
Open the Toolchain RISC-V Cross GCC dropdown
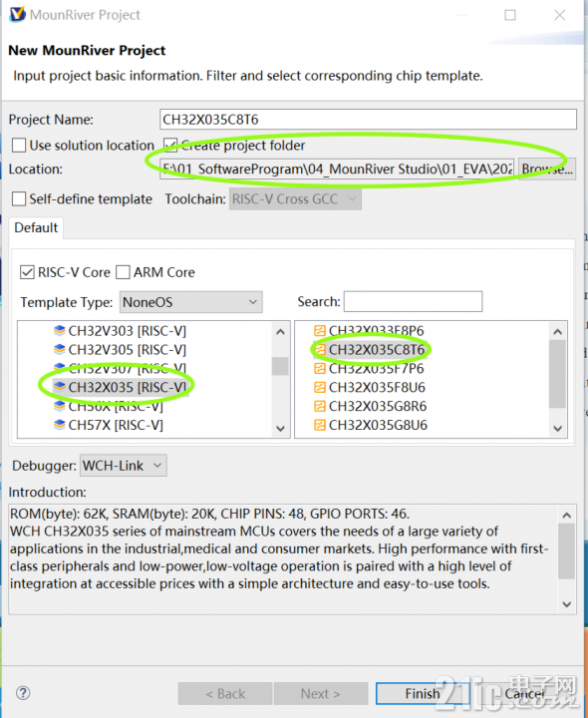(x=295, y=199)
